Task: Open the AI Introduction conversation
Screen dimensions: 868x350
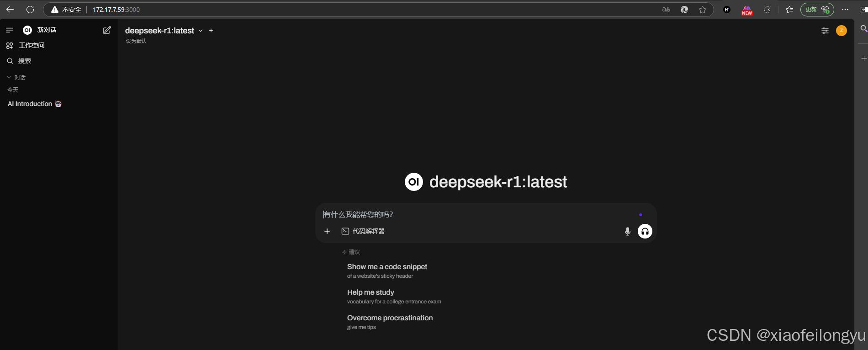Action: click(35, 104)
